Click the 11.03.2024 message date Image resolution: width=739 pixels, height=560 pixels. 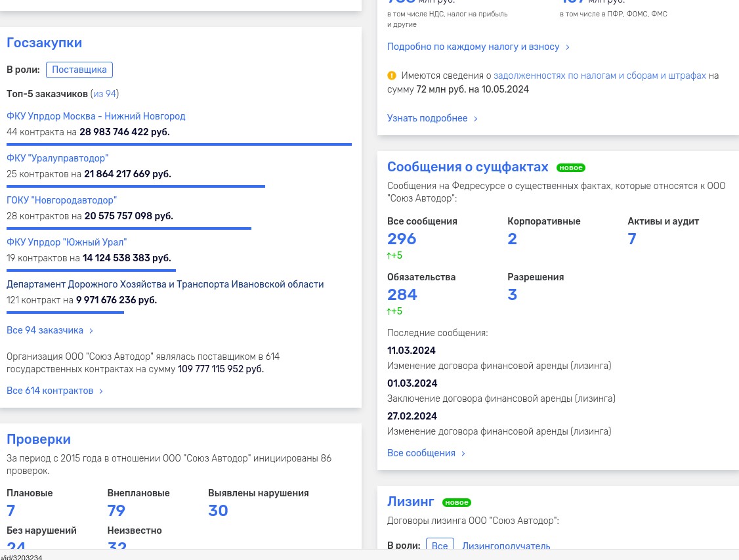[412, 350]
